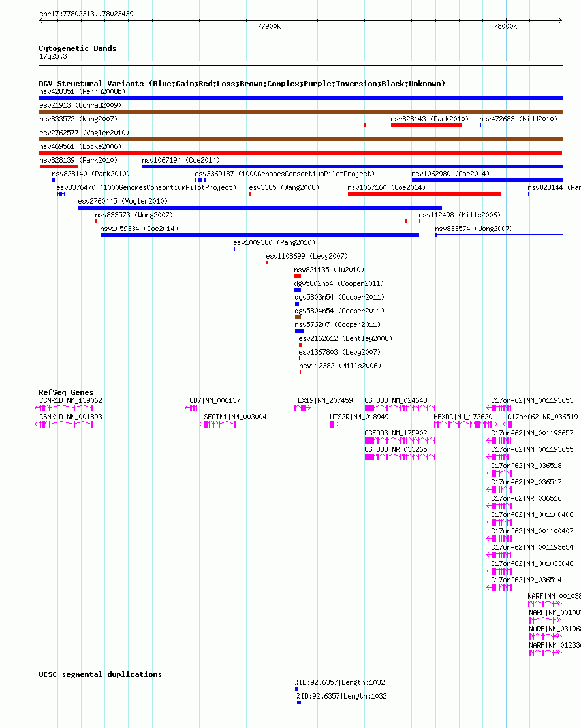Click esv3385 (Wang2008) label
The width and height of the screenshot is (581, 728).
(284, 187)
